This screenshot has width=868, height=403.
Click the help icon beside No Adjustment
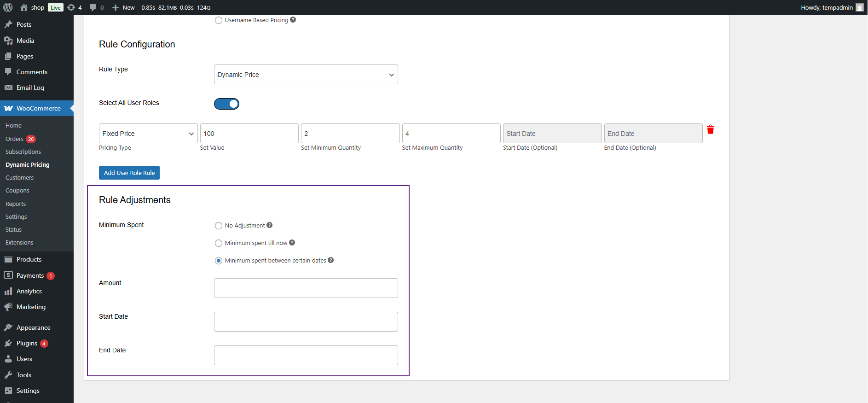pyautogui.click(x=270, y=225)
